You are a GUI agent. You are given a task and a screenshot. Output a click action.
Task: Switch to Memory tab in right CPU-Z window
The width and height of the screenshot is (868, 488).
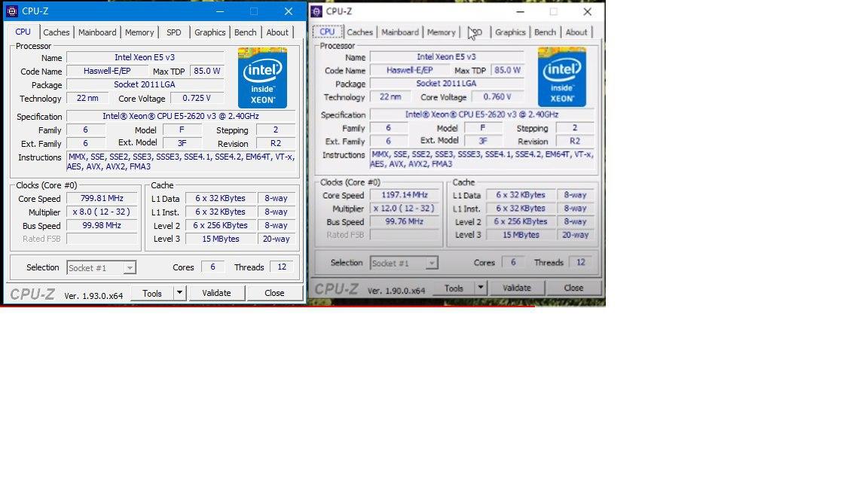[x=442, y=32]
